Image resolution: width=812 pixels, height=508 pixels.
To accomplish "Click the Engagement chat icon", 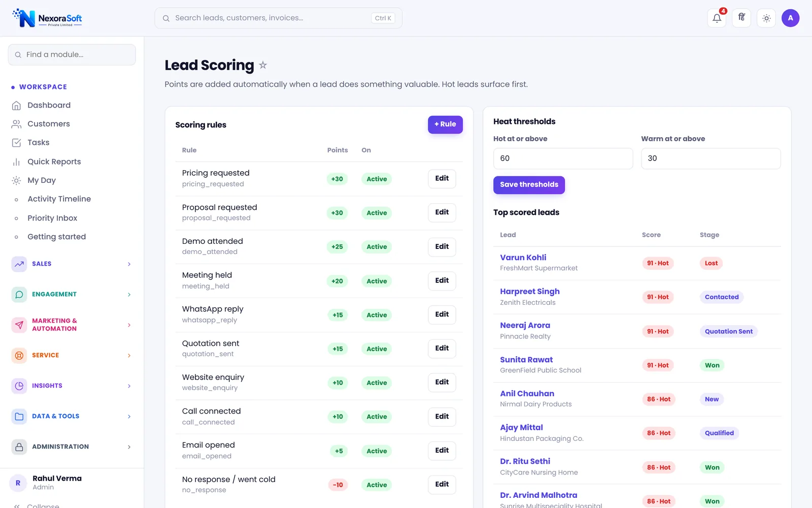I will coord(19,294).
